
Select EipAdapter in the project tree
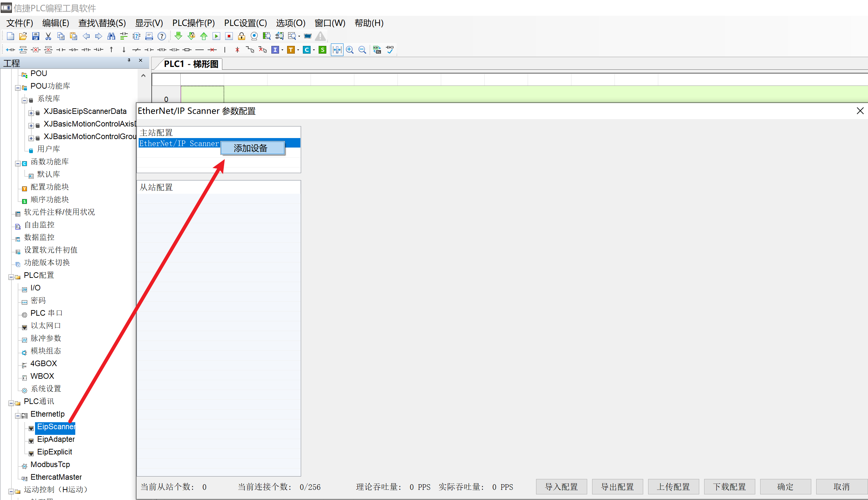(56, 439)
